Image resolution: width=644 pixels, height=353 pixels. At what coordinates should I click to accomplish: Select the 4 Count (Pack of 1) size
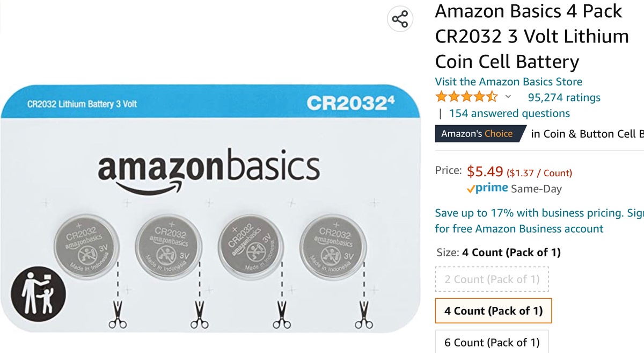point(493,311)
